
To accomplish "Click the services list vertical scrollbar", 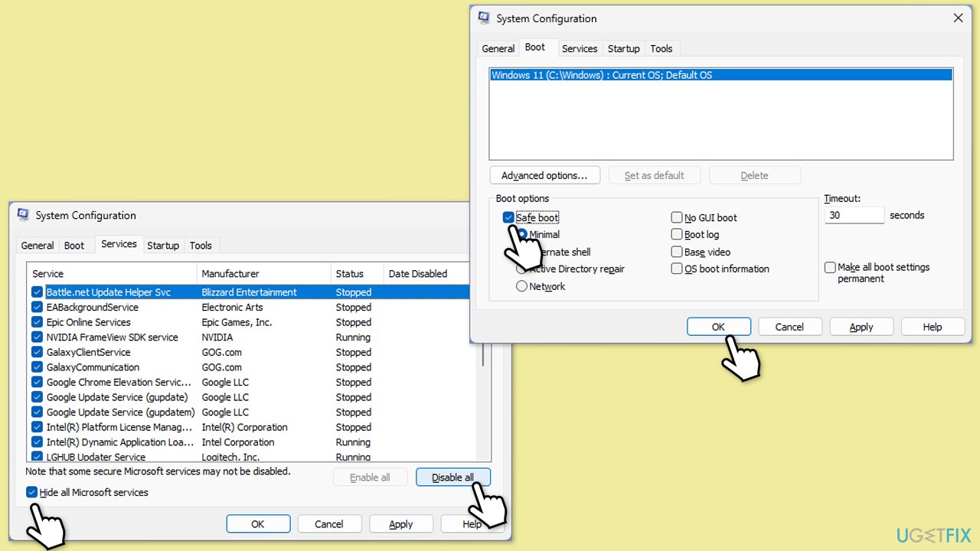I will (x=482, y=360).
